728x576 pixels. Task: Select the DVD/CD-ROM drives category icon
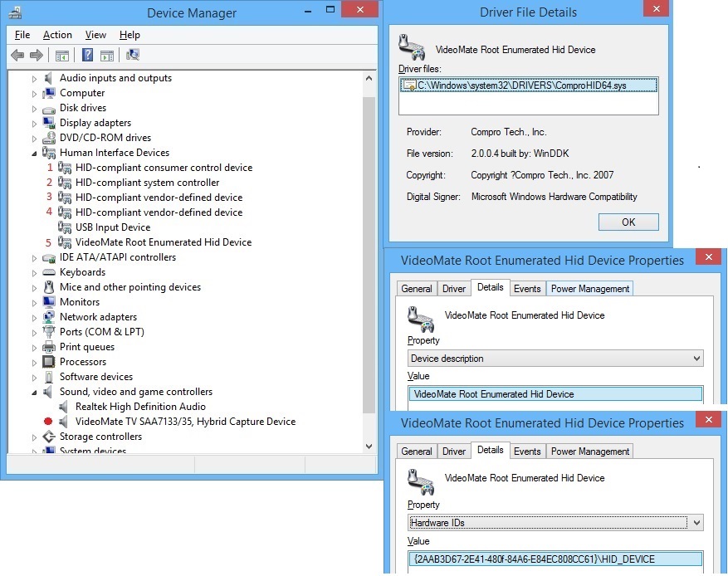(49, 138)
